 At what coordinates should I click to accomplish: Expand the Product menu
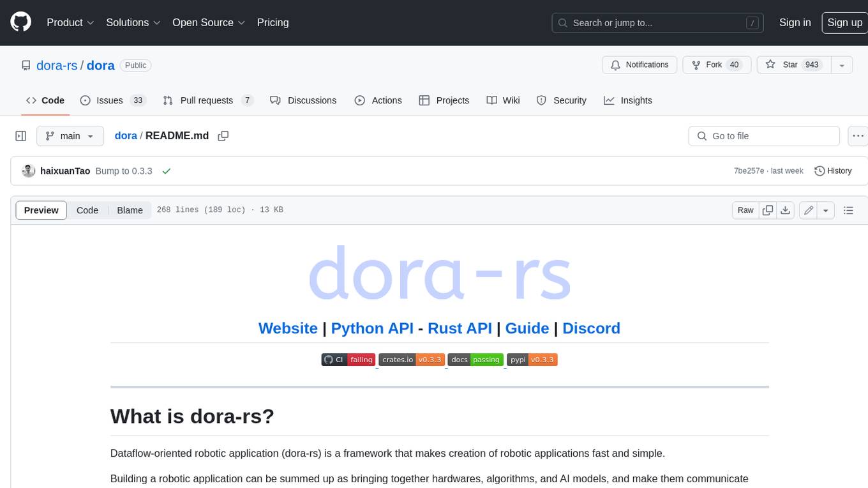(x=70, y=22)
